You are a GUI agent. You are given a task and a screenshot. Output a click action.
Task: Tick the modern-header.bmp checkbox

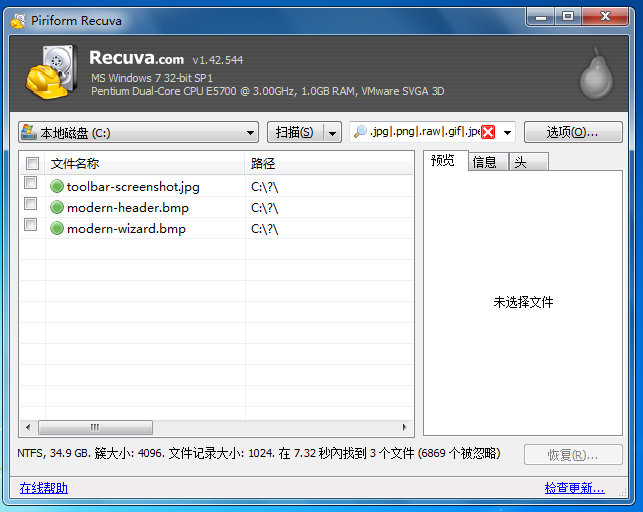click(x=31, y=204)
